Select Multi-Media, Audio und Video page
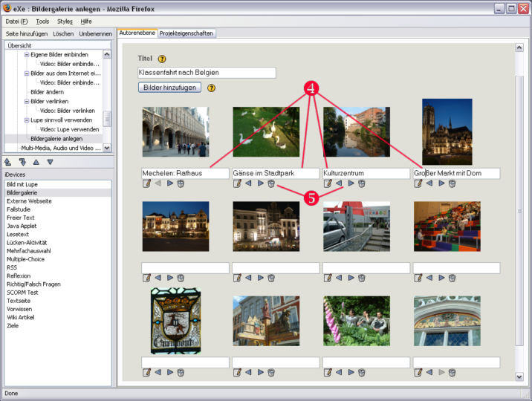This screenshot has width=532, height=401. click(x=61, y=148)
